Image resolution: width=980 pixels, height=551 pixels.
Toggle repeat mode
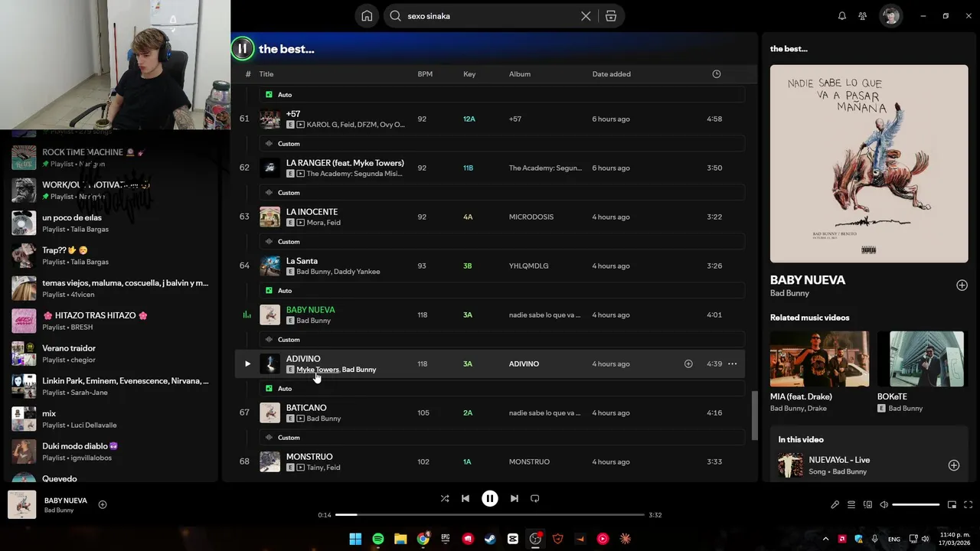pyautogui.click(x=535, y=498)
